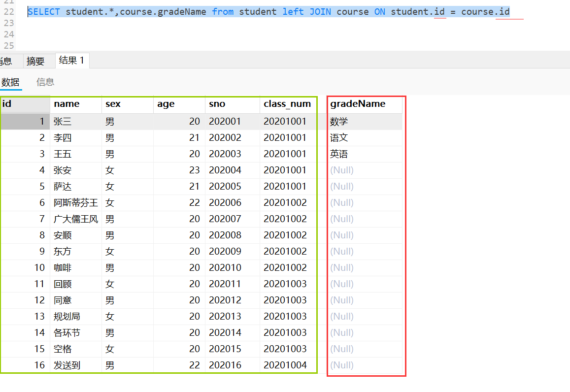Screen dimensions: 570x392
Task: Click the sno value 202006
Action: (x=233, y=203)
